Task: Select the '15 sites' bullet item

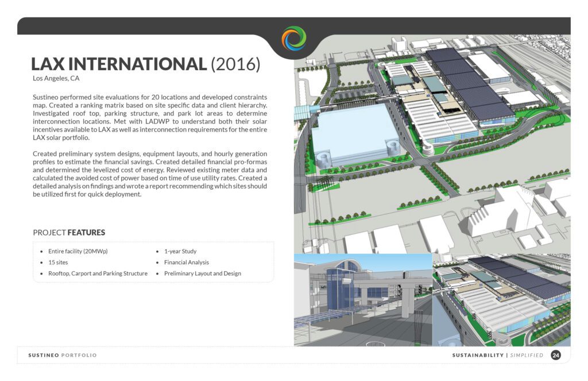Action: (58, 263)
